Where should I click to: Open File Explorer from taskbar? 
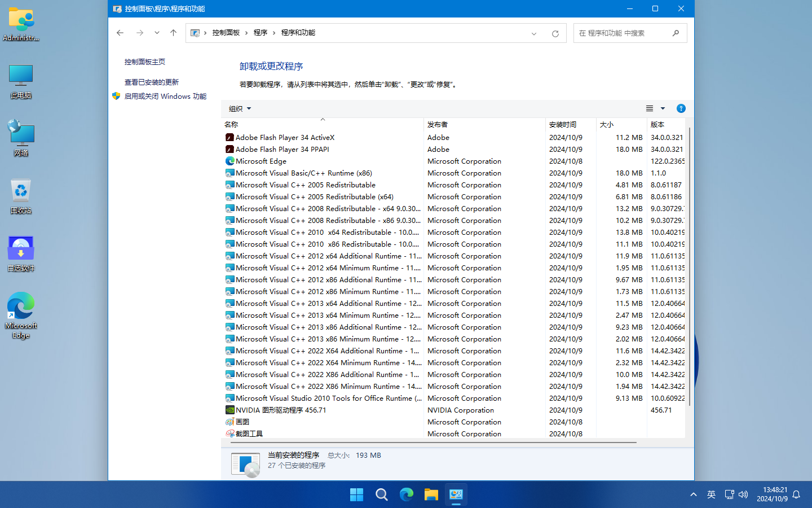pos(431,494)
